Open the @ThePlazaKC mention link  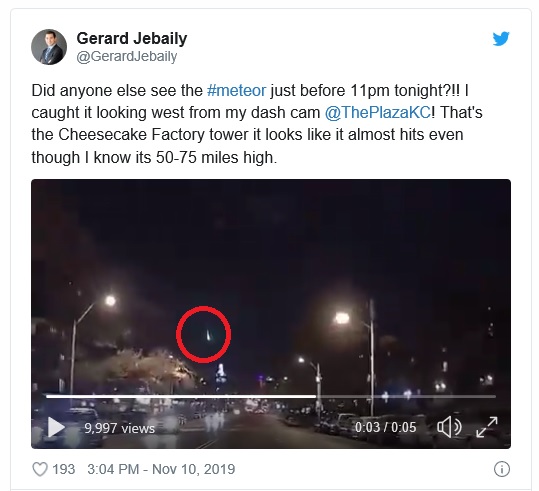tap(377, 112)
